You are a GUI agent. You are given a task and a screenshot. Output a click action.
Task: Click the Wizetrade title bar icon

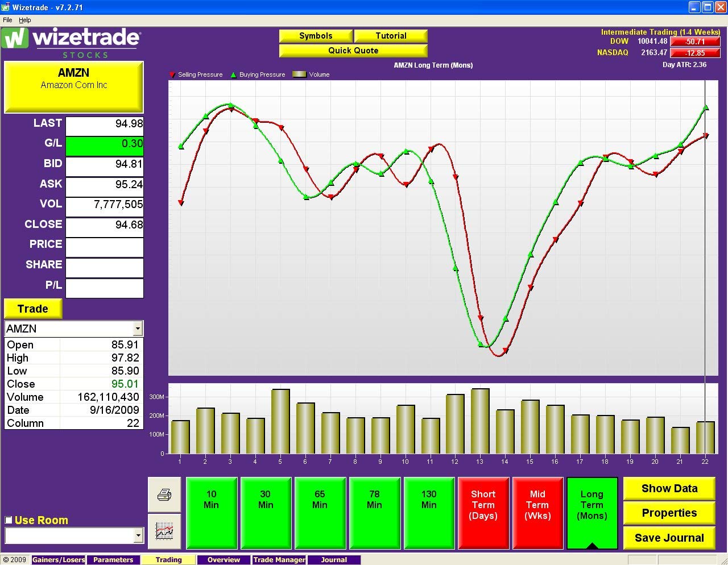tap(6, 7)
